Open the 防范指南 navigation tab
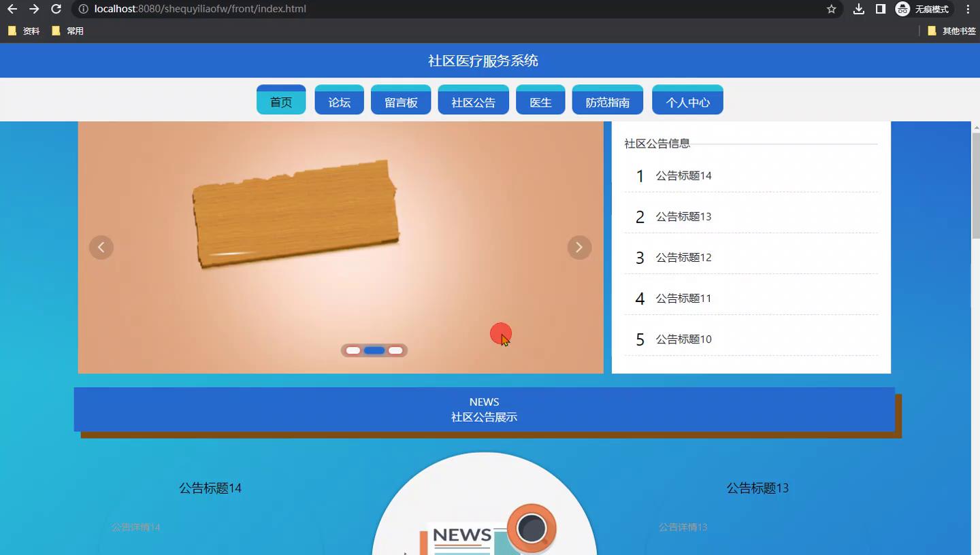This screenshot has height=555, width=980. 608,99
